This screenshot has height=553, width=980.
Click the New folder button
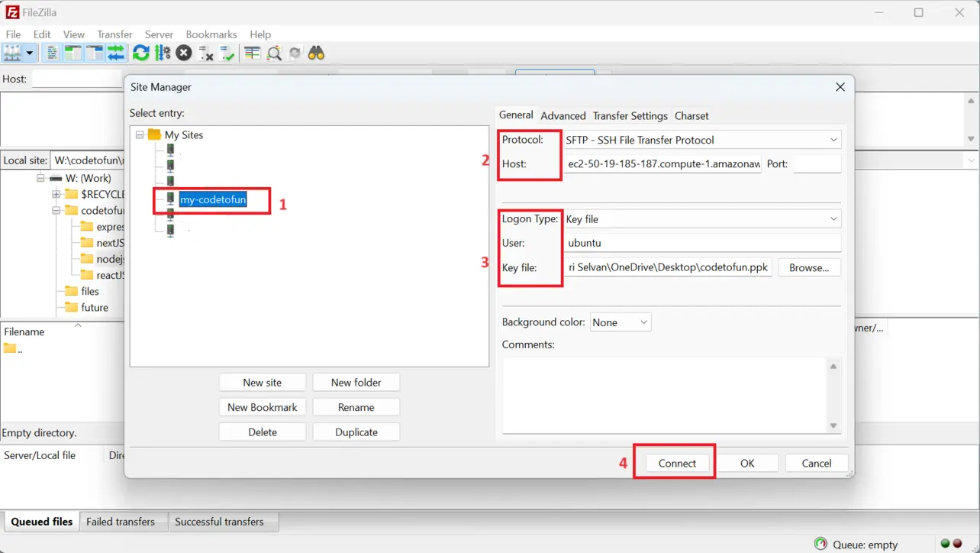(x=356, y=382)
